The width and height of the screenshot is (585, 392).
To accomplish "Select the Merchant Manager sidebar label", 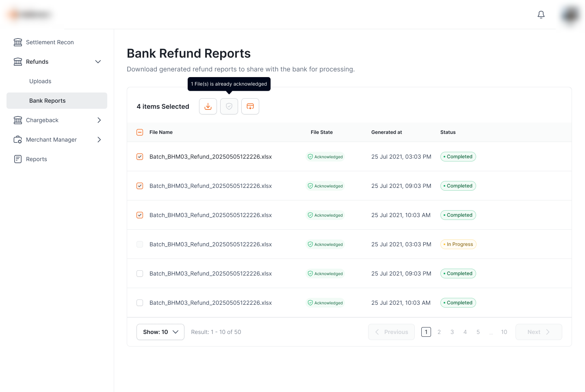I will point(51,140).
